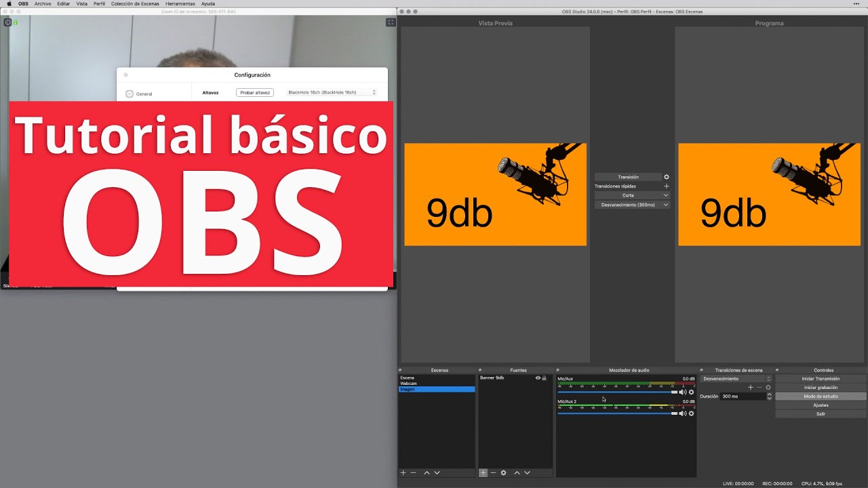Undock the Fuentes panel with its header icon
The width and height of the screenshot is (868, 488).
click(x=480, y=370)
